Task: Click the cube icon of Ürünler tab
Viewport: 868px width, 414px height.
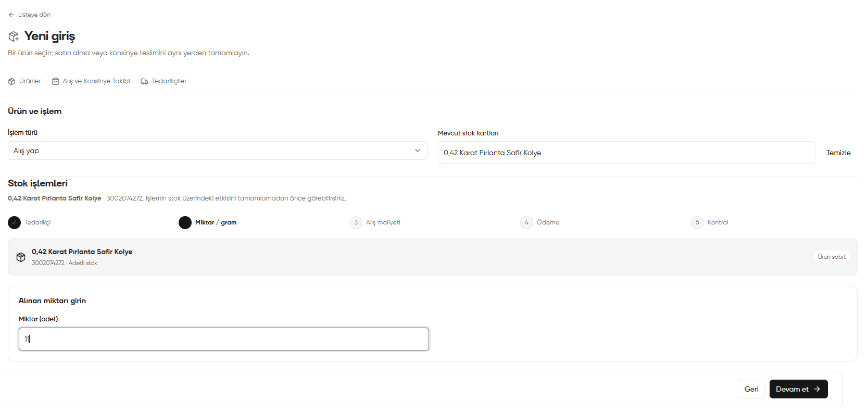Action: click(x=11, y=81)
